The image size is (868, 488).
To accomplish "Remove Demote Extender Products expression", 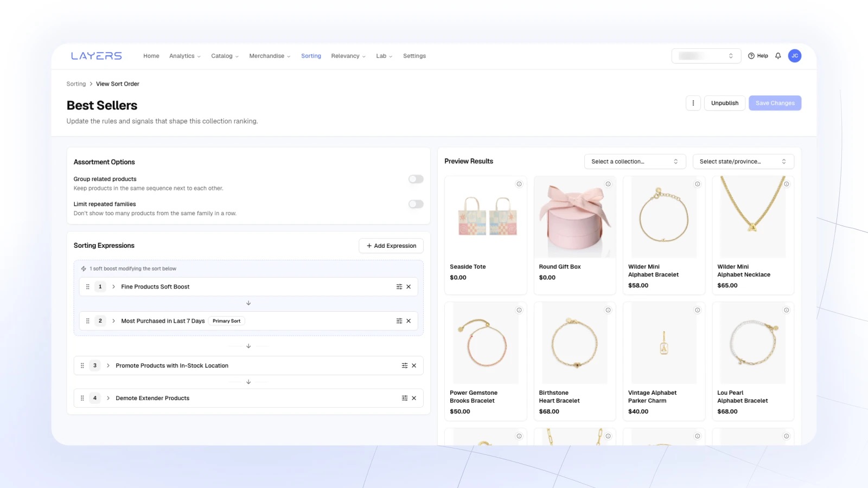I will tap(414, 398).
